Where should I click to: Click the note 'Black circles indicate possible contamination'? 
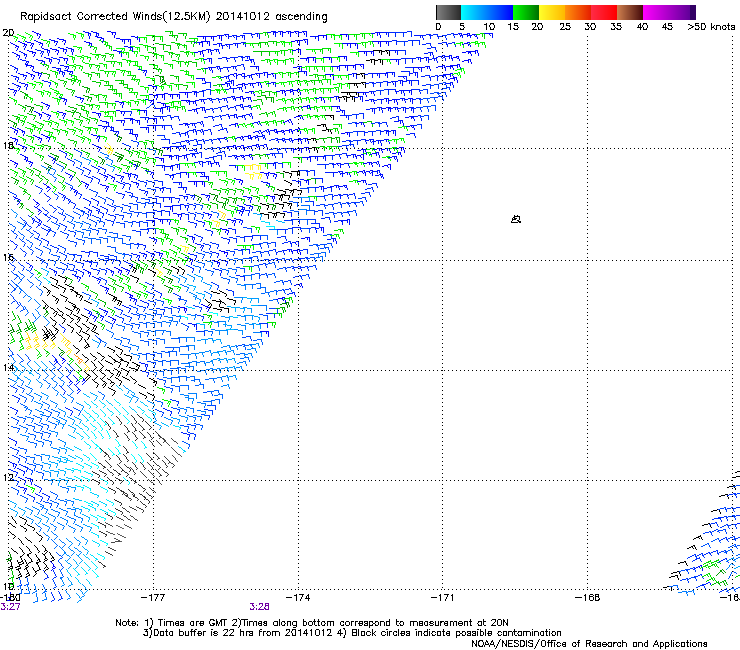pyautogui.click(x=456, y=633)
